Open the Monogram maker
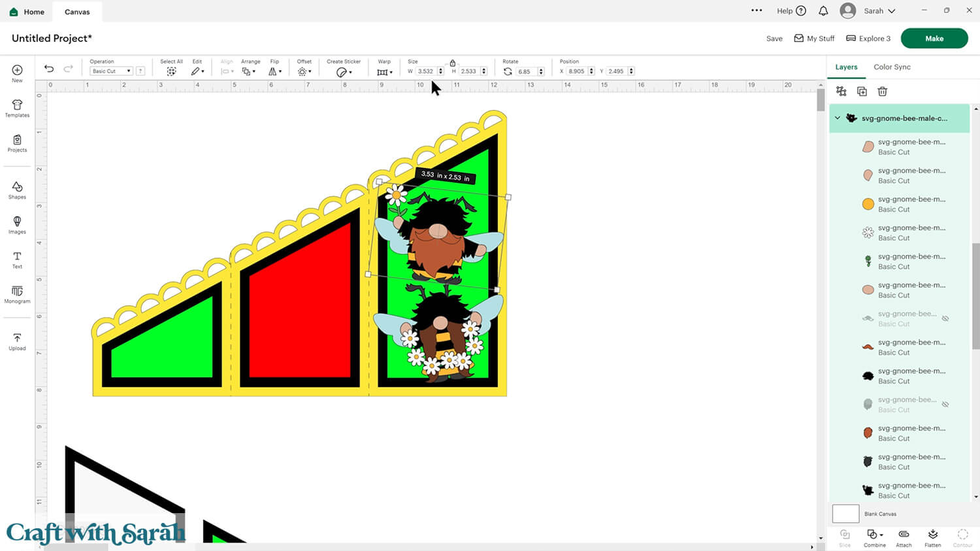The width and height of the screenshot is (980, 551). pos(17,295)
